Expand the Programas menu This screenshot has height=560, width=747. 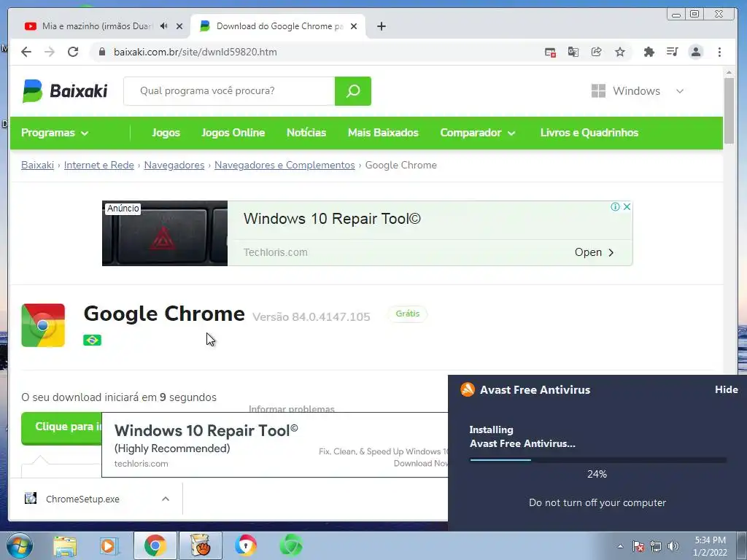(x=55, y=133)
